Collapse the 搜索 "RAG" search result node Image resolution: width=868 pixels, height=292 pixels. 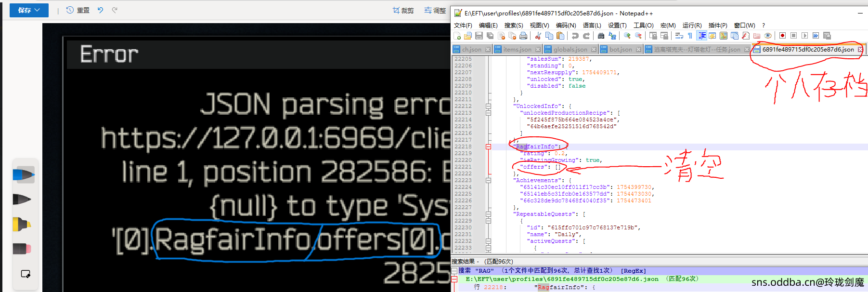(x=454, y=271)
